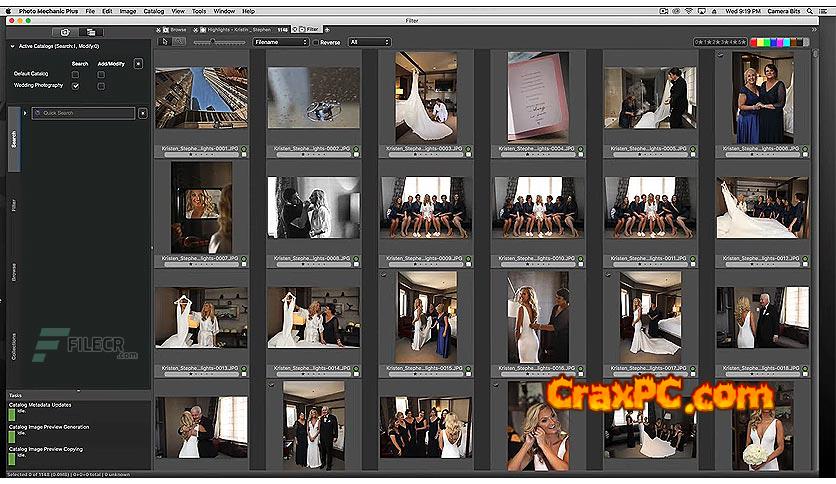Click the star rating filter bar
Screen dimensions: 836x484
click(720, 42)
